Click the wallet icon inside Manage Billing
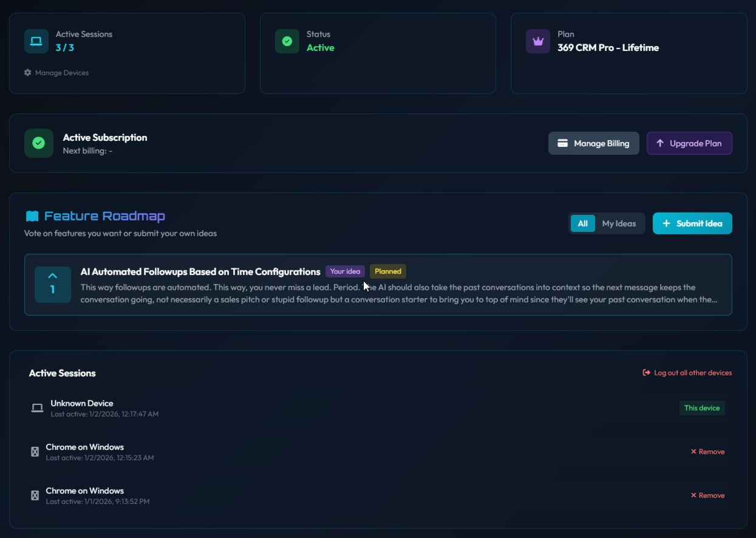756x538 pixels. pos(564,143)
